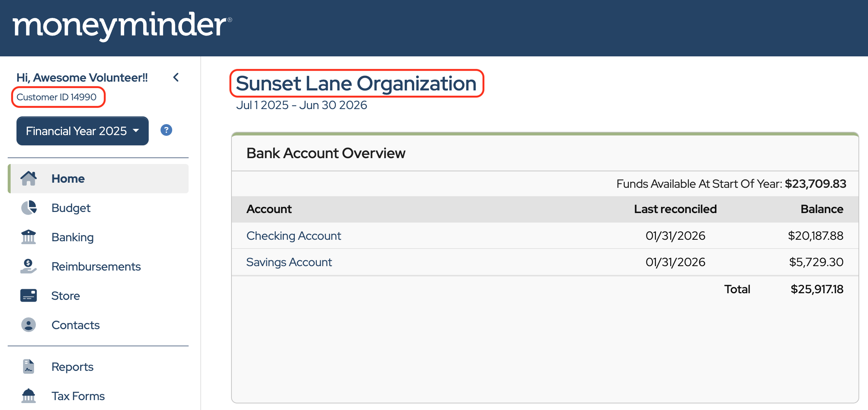Viewport: 868px width, 410px height.
Task: Click the Reports document icon
Action: coord(29,366)
